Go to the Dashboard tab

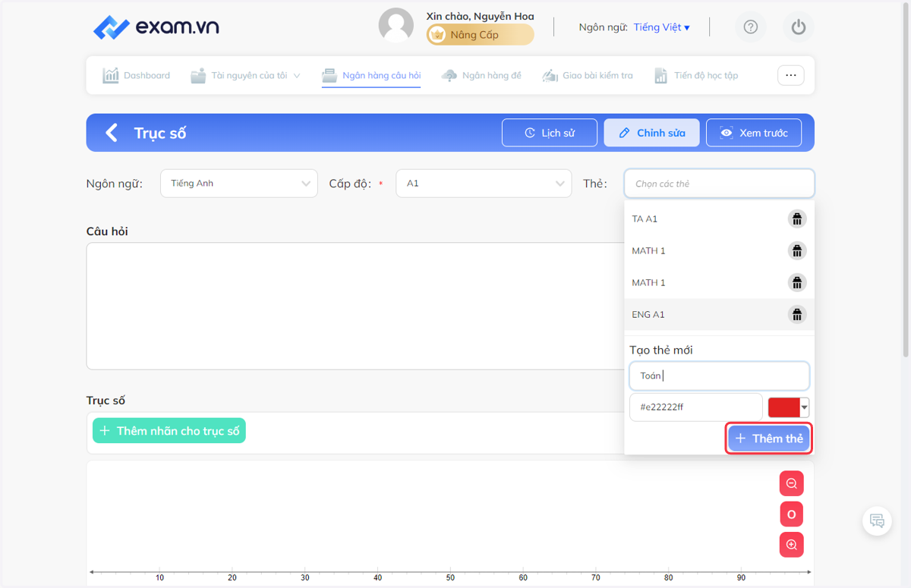[x=137, y=75]
